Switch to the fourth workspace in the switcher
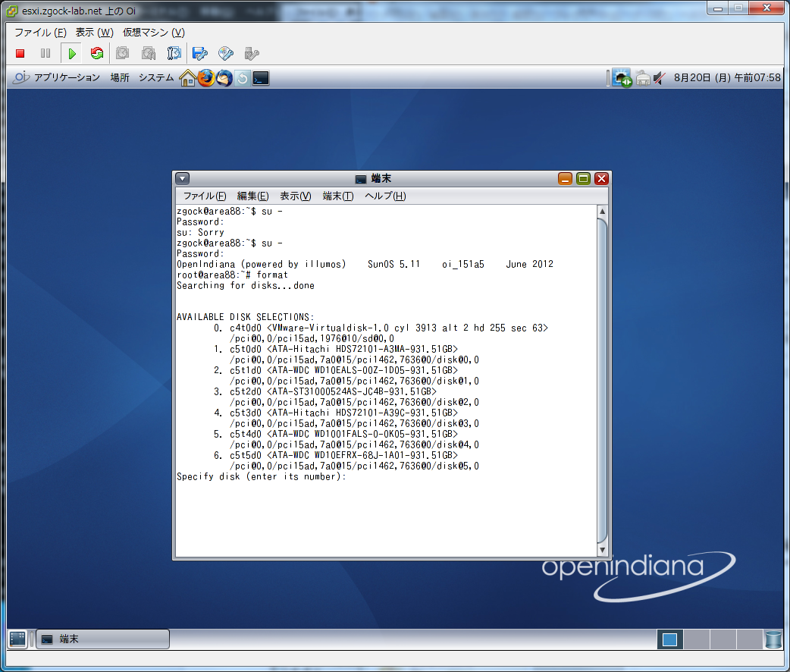The image size is (790, 672). tap(749, 639)
